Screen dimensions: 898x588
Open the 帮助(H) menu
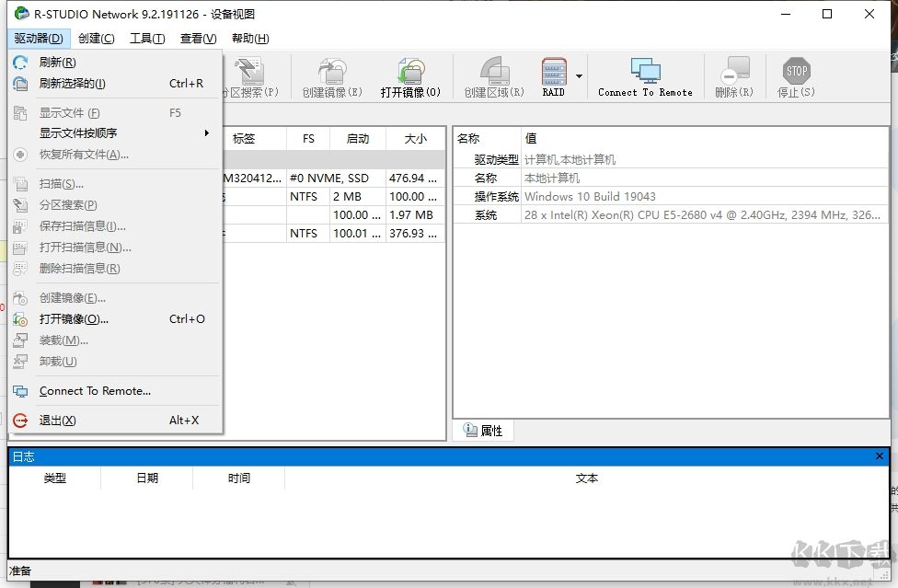point(250,39)
